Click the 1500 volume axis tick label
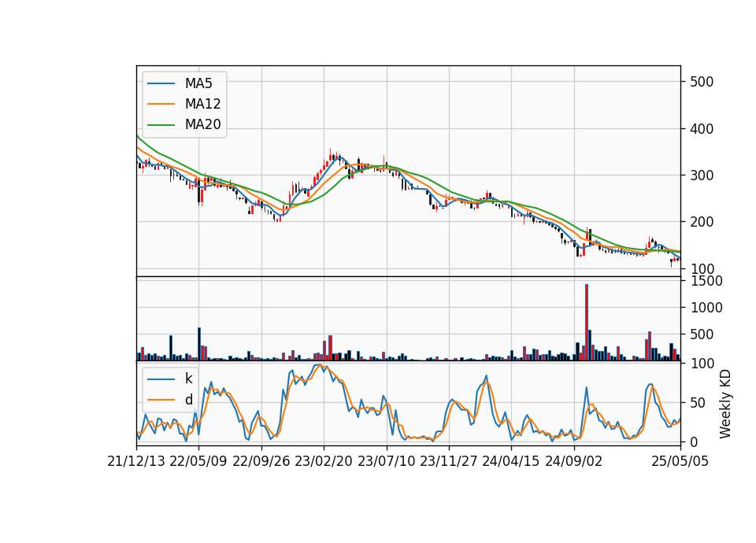 pyautogui.click(x=707, y=281)
